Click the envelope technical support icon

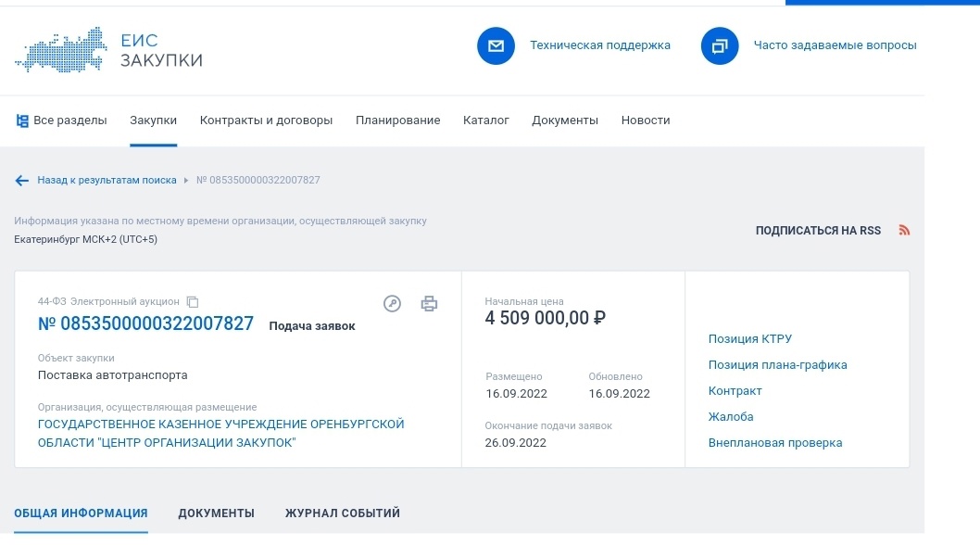[x=496, y=46]
